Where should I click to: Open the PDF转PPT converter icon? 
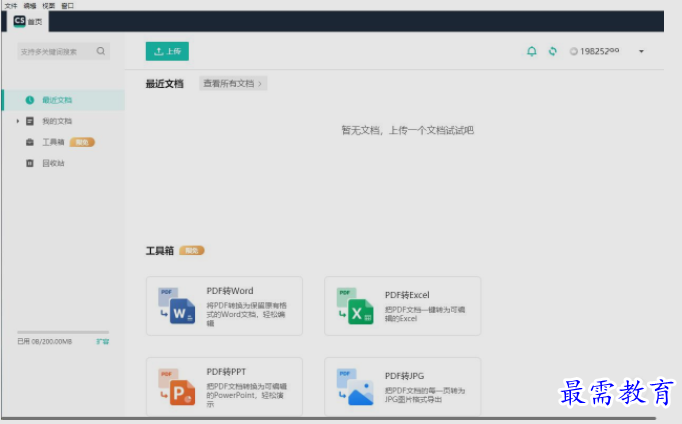174,387
